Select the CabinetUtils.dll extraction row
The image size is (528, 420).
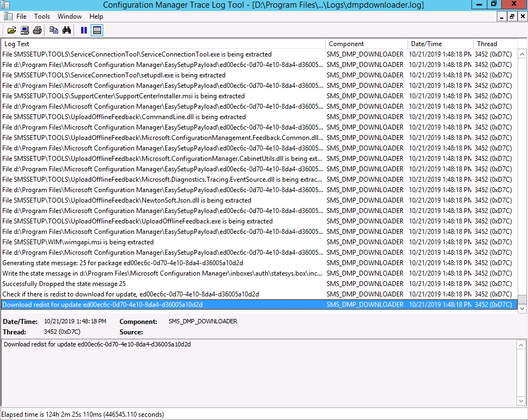[259, 159]
